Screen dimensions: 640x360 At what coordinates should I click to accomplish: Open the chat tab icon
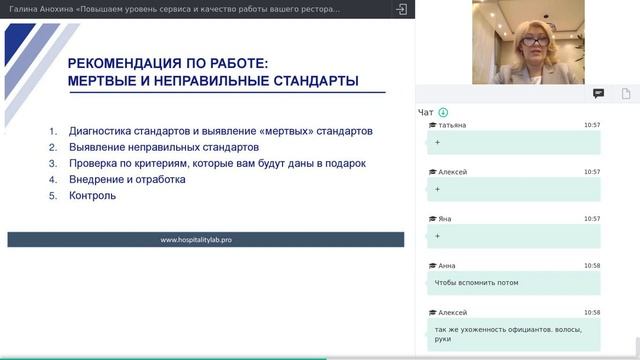pyautogui.click(x=598, y=93)
